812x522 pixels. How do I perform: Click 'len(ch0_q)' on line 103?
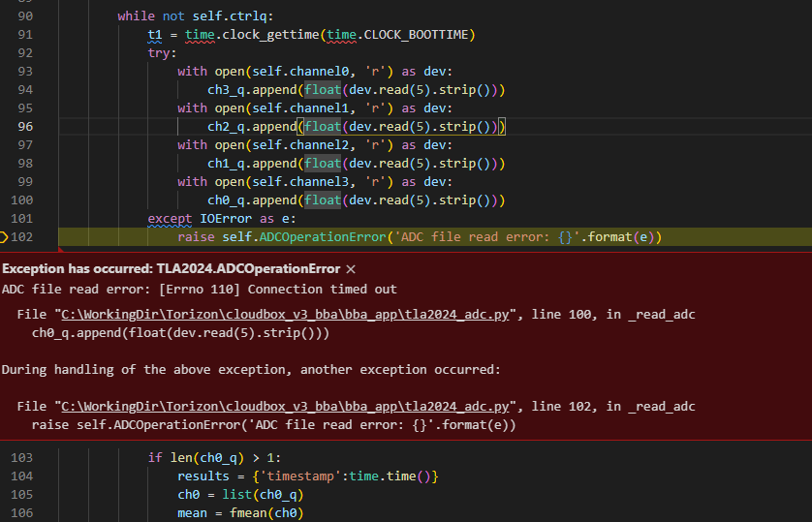click(x=207, y=458)
